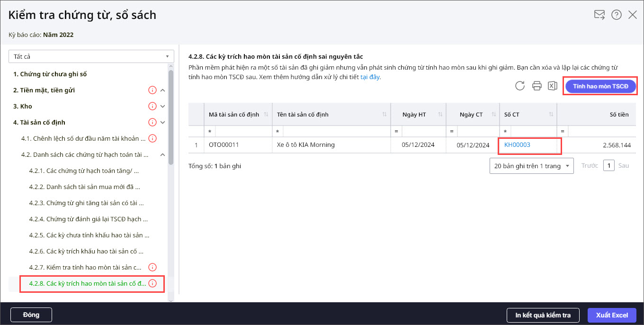644x325 pixels.
Task: Open the 20 bản ghi trên 1 trang dropdown
Action: coord(531,166)
